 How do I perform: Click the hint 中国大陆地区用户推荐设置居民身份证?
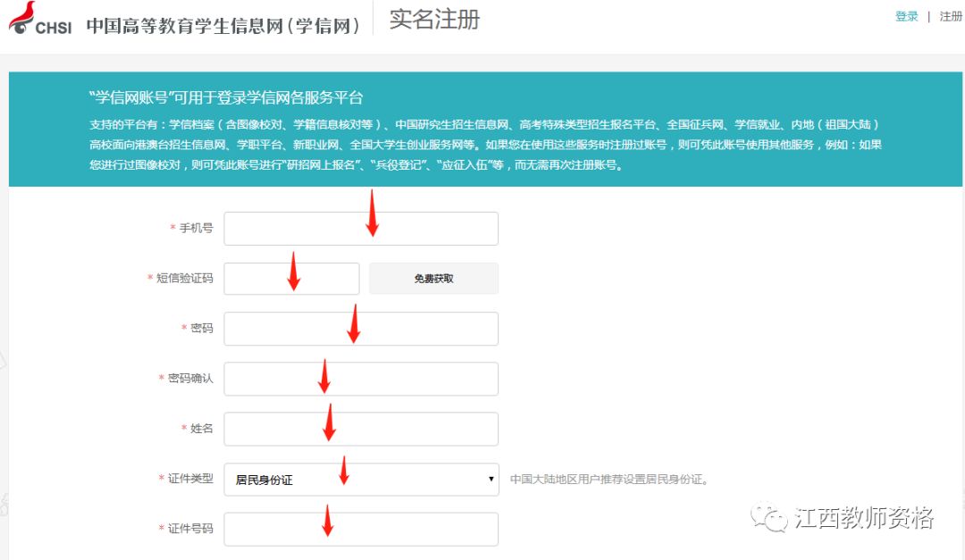pos(608,480)
